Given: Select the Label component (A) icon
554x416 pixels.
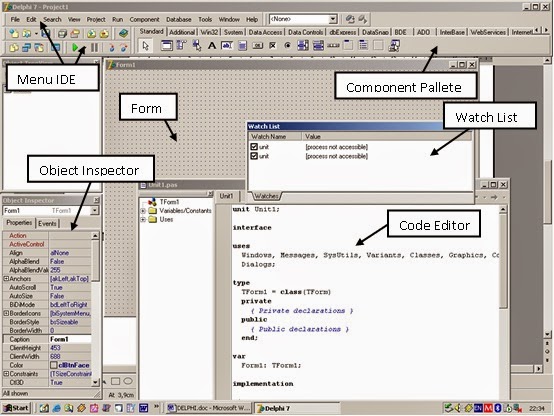Looking at the screenshot, I should point(212,46).
